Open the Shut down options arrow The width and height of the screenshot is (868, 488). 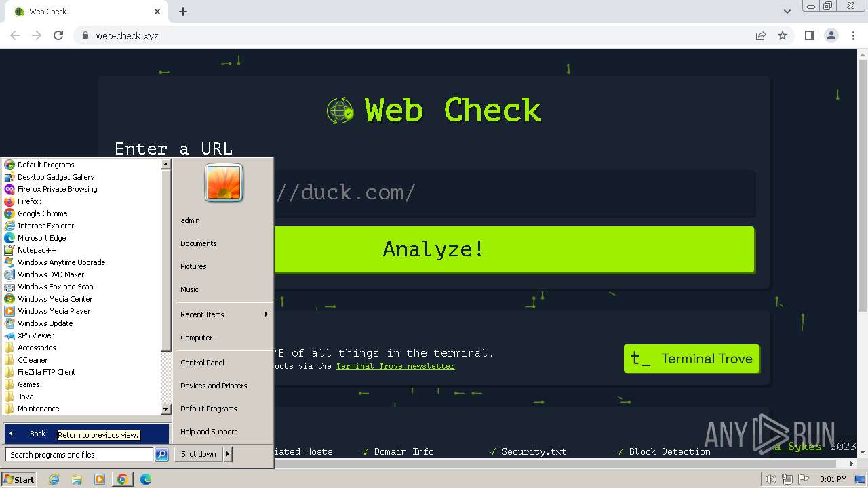pos(228,454)
